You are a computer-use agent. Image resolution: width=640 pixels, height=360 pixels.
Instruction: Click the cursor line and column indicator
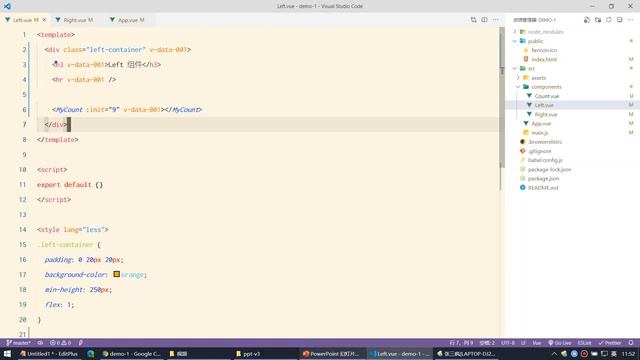(461, 343)
